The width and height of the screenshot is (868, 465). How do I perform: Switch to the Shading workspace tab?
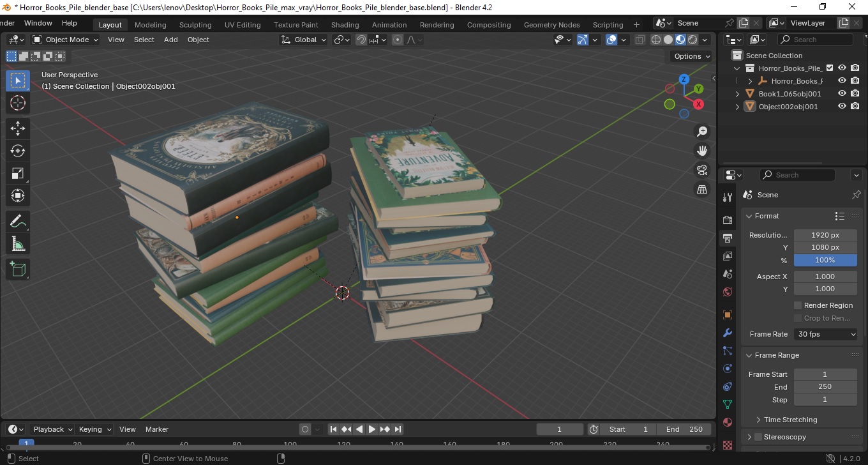point(345,25)
